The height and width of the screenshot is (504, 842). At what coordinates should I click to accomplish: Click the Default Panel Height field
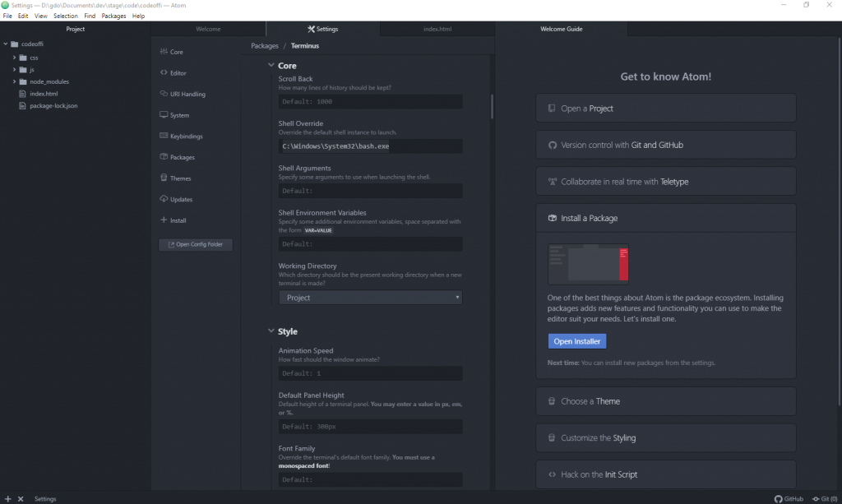click(x=371, y=426)
